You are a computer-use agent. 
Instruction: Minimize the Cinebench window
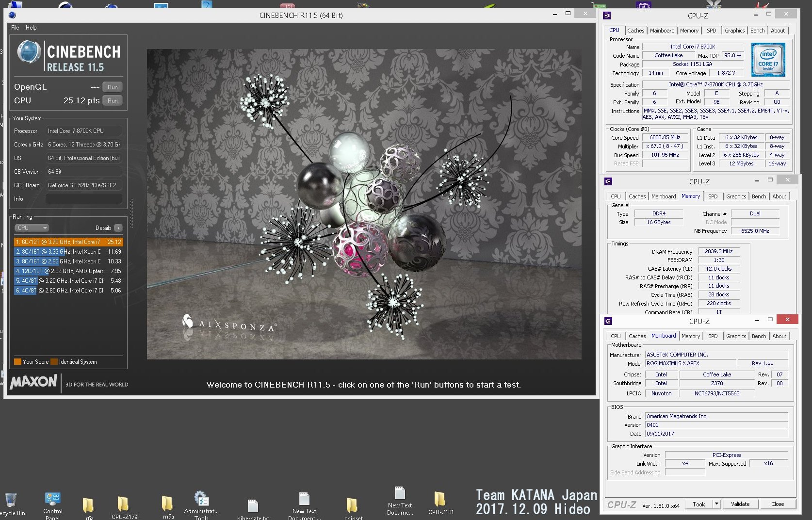pos(554,14)
